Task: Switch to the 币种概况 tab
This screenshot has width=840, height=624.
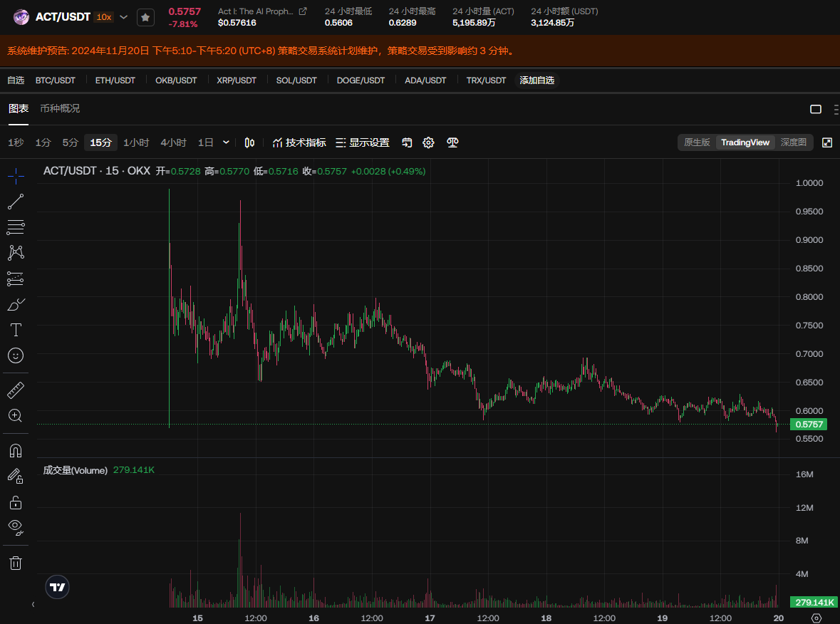Action: click(x=60, y=108)
